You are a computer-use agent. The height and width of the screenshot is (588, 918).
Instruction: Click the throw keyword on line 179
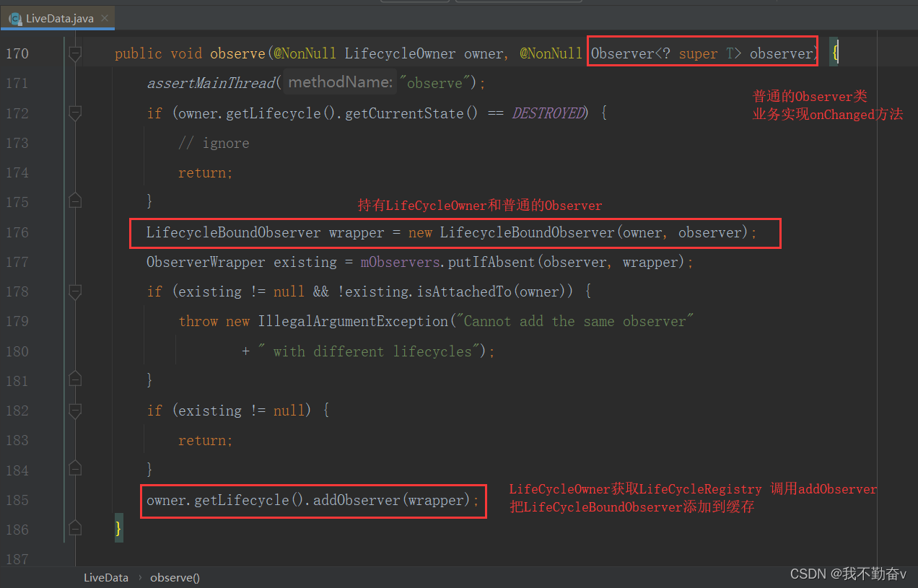pos(198,322)
